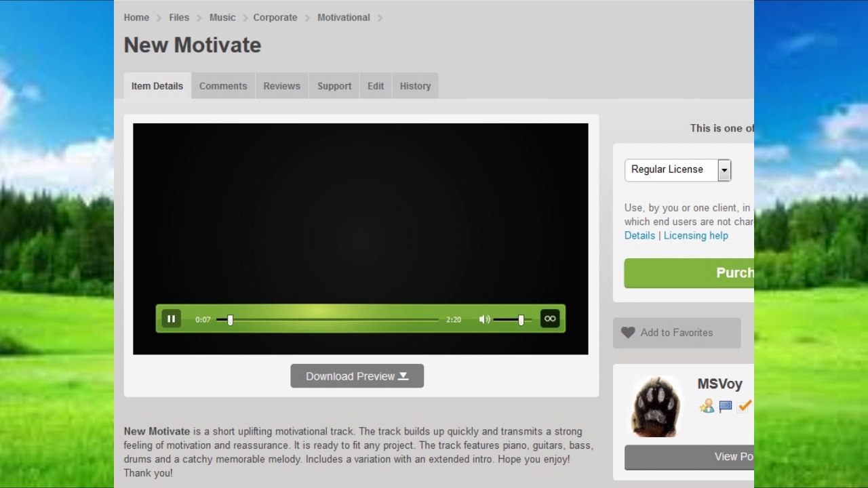The image size is (868, 488).
Task: Select the Item Details tab
Action: tap(157, 86)
